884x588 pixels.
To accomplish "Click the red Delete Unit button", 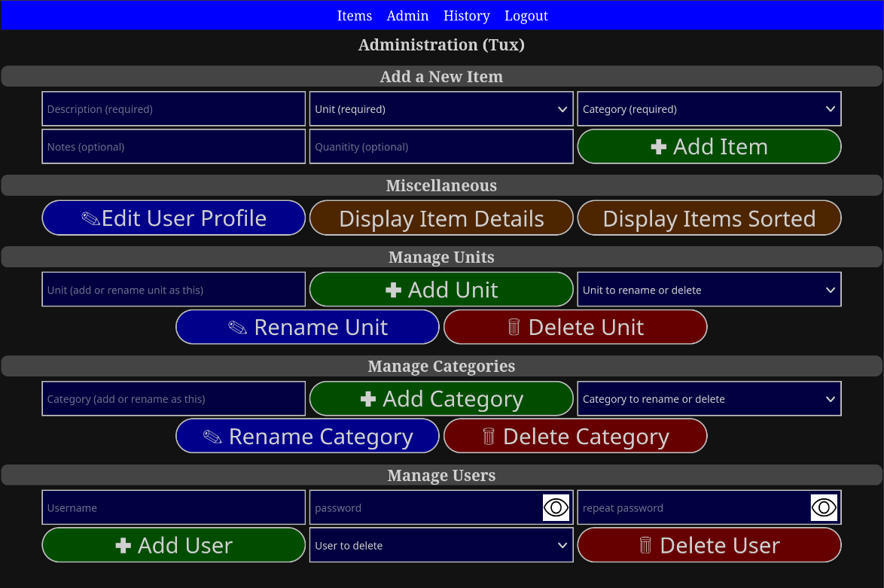I will (x=575, y=327).
